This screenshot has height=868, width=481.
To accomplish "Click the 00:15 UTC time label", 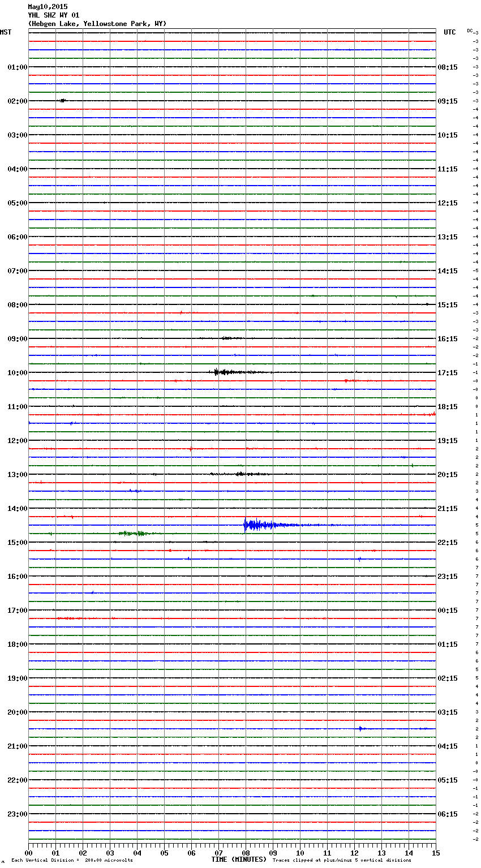I will (x=448, y=611).
